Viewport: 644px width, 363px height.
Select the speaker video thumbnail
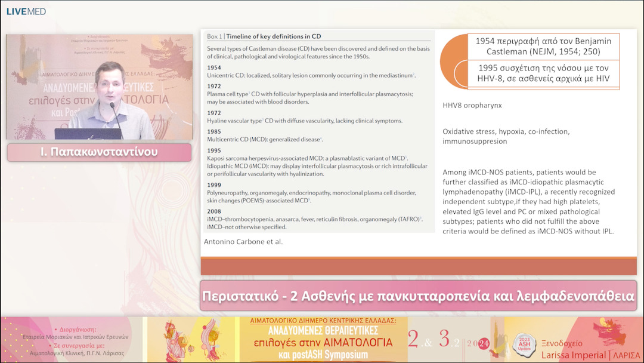pos(98,87)
